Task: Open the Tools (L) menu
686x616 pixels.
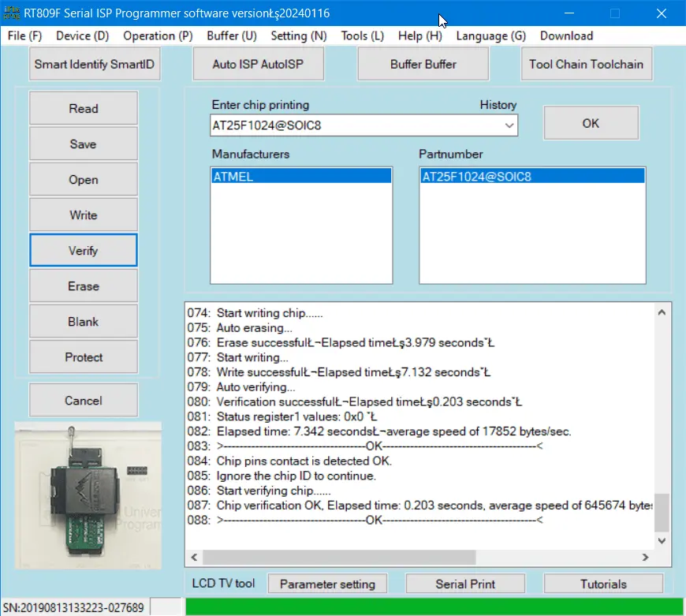Action: pyautogui.click(x=362, y=35)
